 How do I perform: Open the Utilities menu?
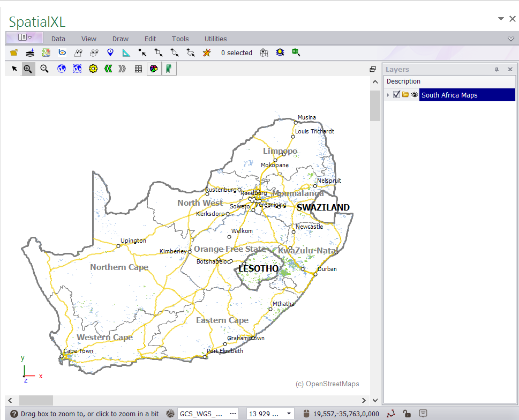tap(215, 38)
